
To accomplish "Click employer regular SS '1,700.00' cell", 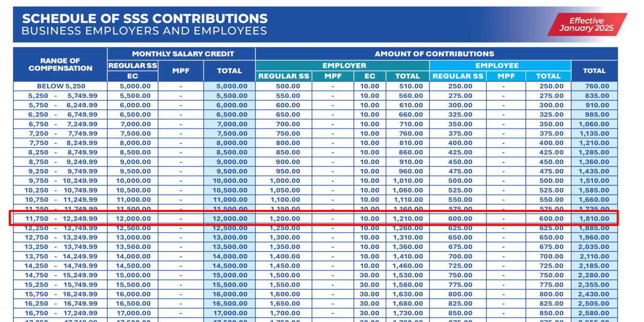I will pyautogui.click(x=284, y=313).
